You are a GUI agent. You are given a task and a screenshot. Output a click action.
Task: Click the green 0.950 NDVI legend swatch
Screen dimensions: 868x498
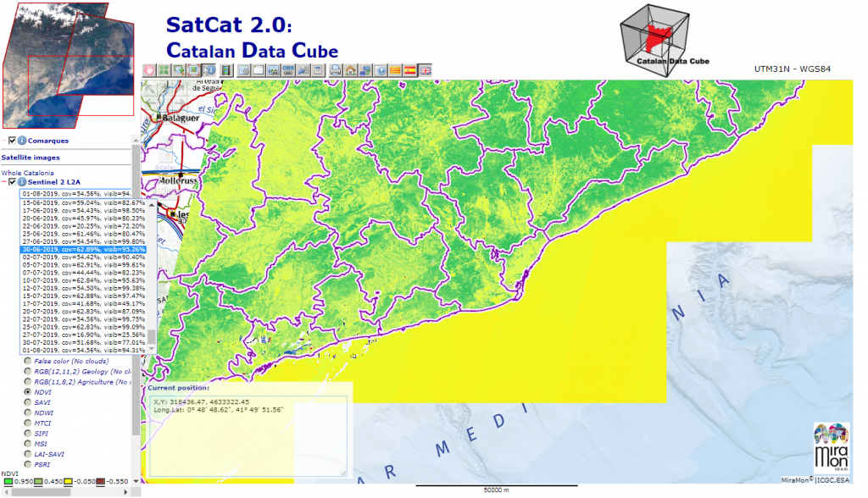pos(8,481)
